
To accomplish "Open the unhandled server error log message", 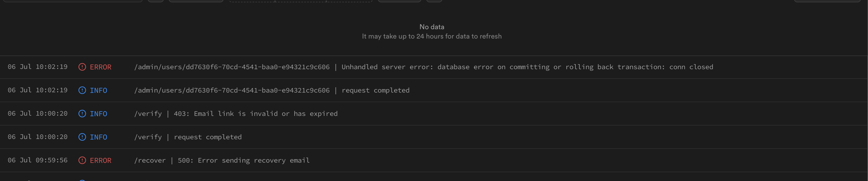I will click(x=423, y=67).
